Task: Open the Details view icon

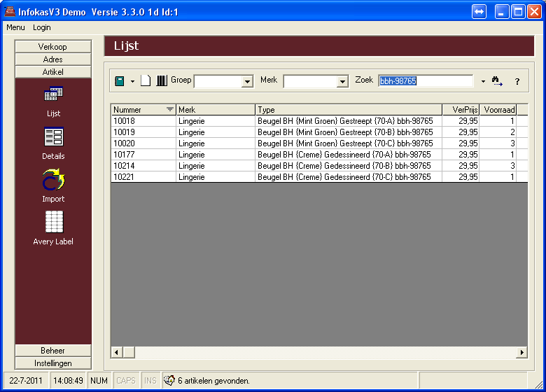Action: point(53,137)
